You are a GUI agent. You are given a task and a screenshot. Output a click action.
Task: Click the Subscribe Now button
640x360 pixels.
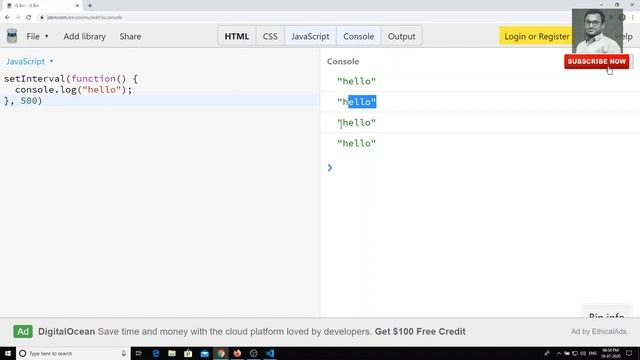[x=596, y=61]
